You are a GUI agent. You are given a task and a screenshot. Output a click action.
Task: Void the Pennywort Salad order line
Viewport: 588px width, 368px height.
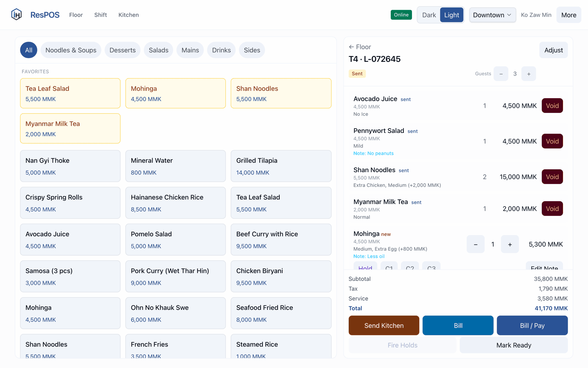pyautogui.click(x=552, y=141)
